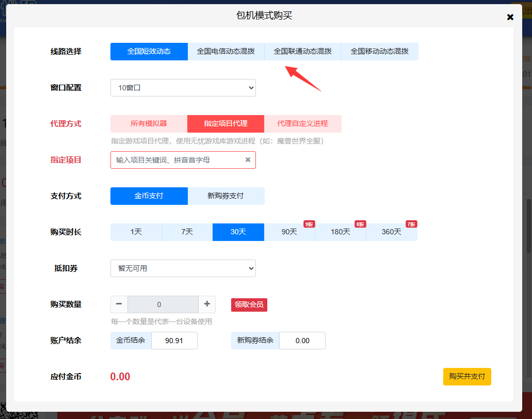Screen dimensions: 532x419
Task: Choose 指定项目代理 proxy mode
Action: 225,124
